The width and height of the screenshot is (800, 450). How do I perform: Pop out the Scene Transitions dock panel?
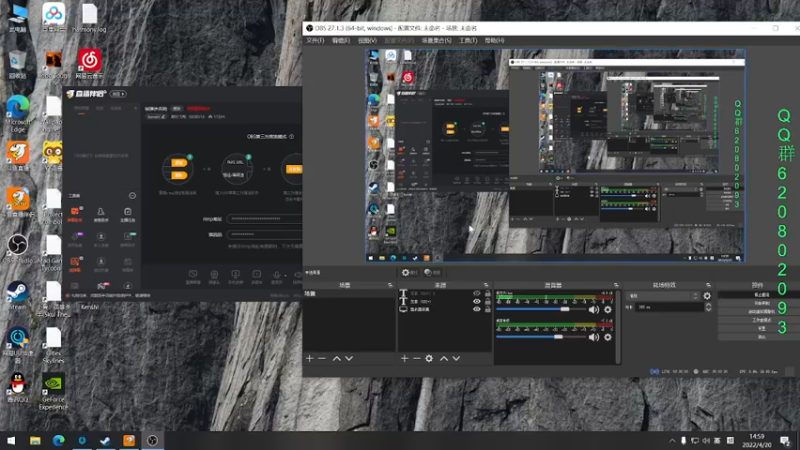pyautogui.click(x=708, y=285)
